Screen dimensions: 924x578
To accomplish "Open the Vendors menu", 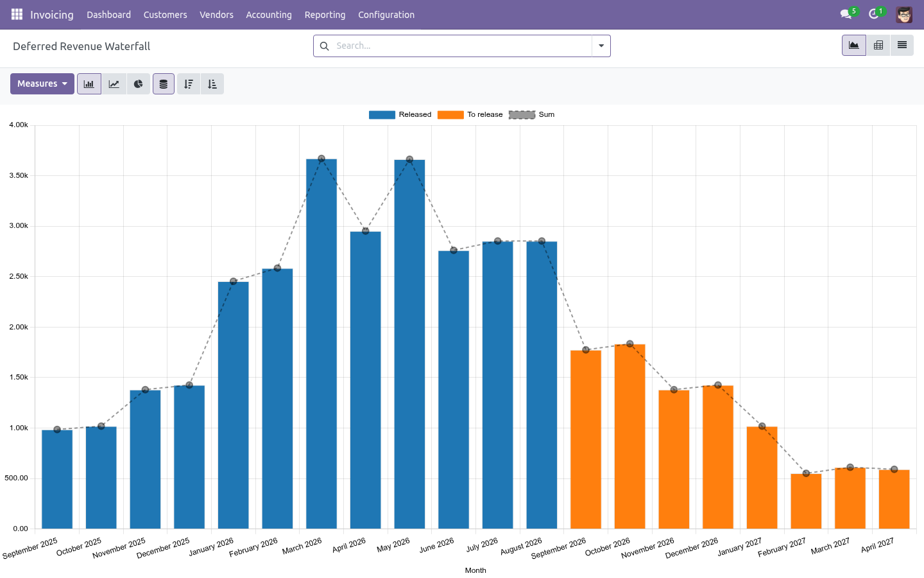I will pos(216,15).
